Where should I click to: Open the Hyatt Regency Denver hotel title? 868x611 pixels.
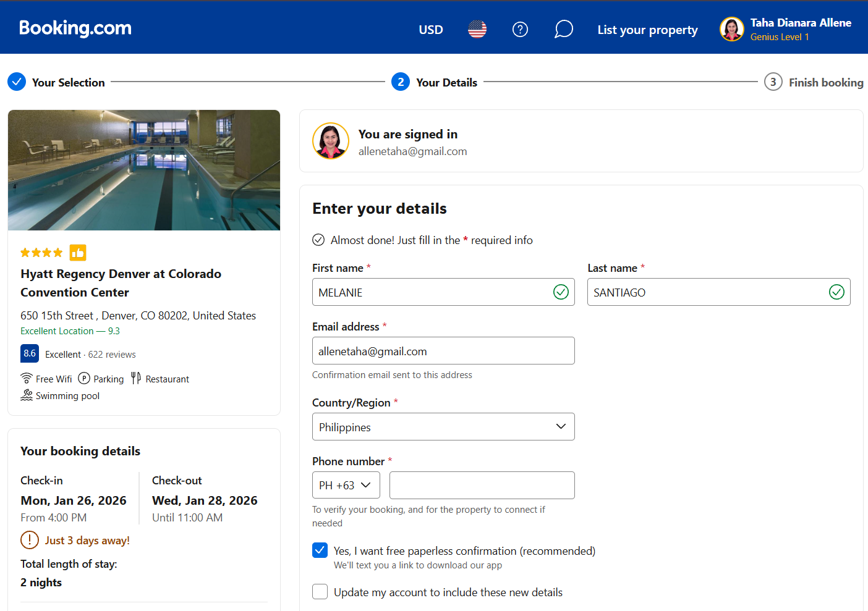click(121, 283)
